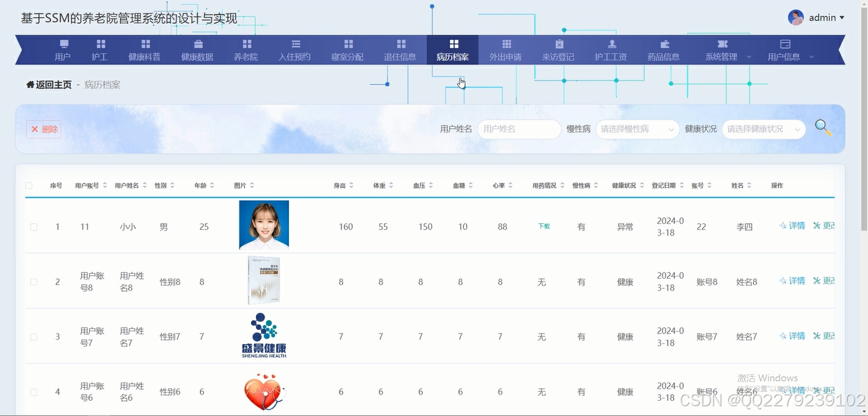Click the 删除 delete button
Viewport: 868px width, 416px height.
click(x=43, y=129)
